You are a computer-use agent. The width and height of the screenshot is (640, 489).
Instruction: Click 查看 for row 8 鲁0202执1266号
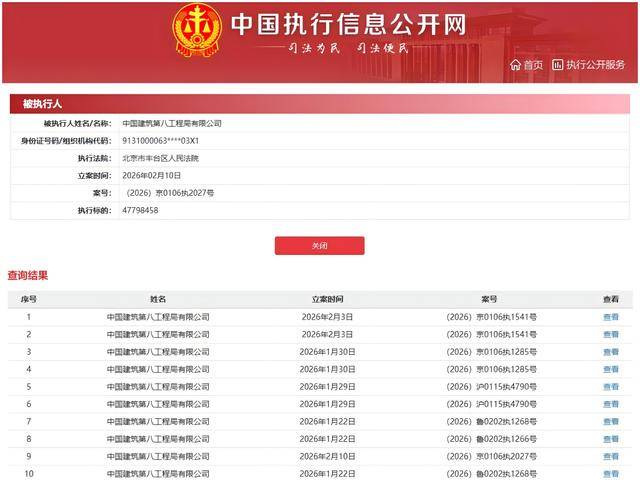pyautogui.click(x=610, y=439)
